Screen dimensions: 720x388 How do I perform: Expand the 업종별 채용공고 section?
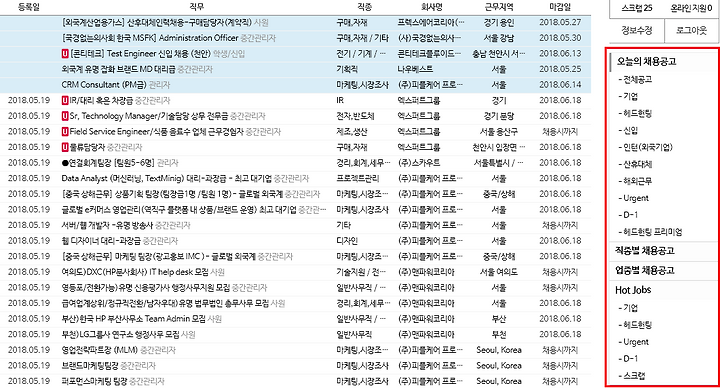tap(645, 270)
